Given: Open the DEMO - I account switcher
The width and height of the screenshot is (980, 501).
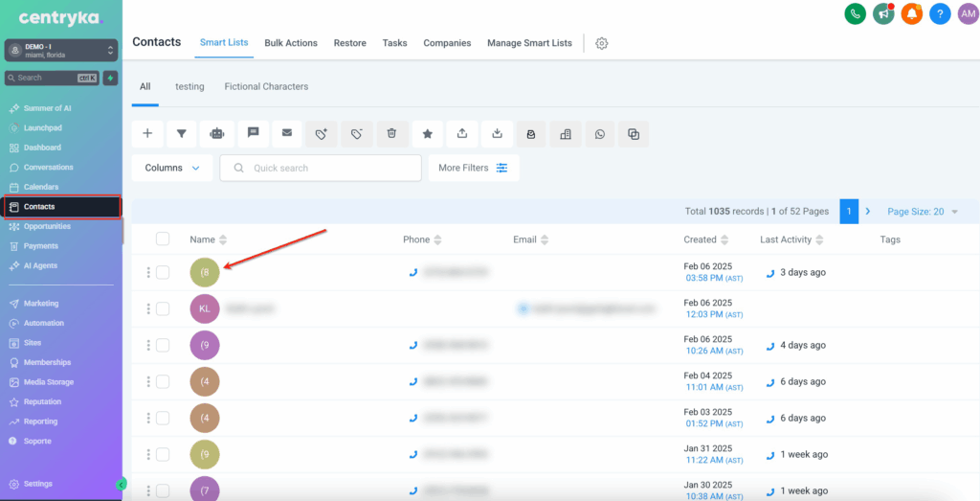Looking at the screenshot, I should click(61, 50).
